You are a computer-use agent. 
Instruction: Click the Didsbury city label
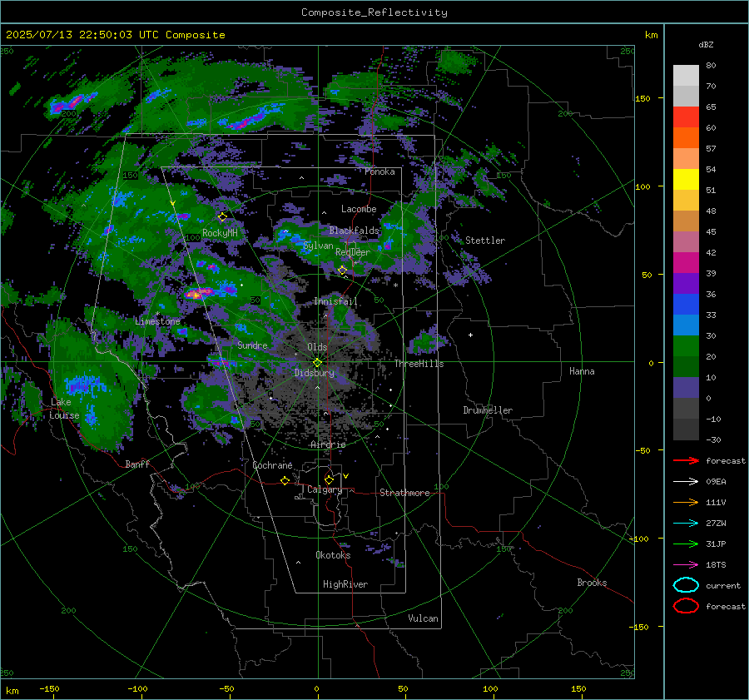[x=314, y=373]
